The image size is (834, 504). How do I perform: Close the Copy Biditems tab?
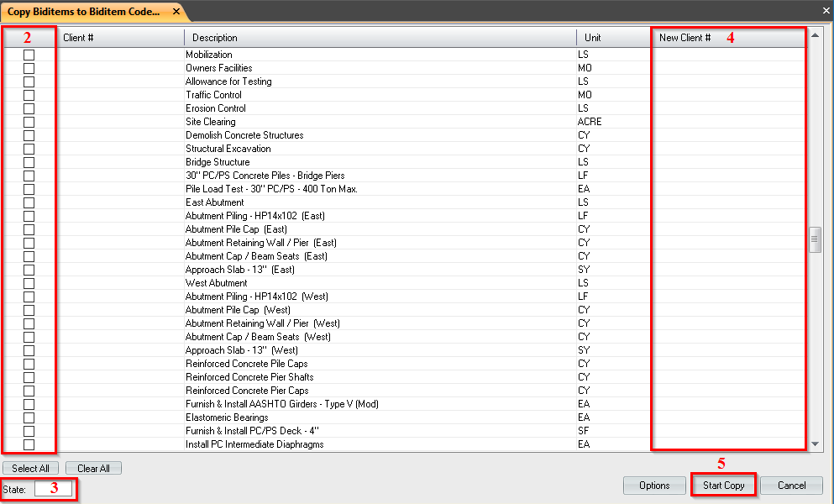coord(176,12)
